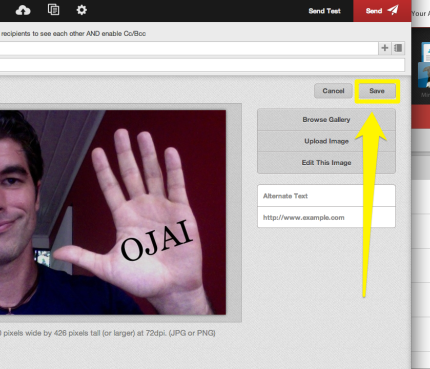The width and height of the screenshot is (430, 369).
Task: Click the Cancel button
Action: [x=333, y=91]
